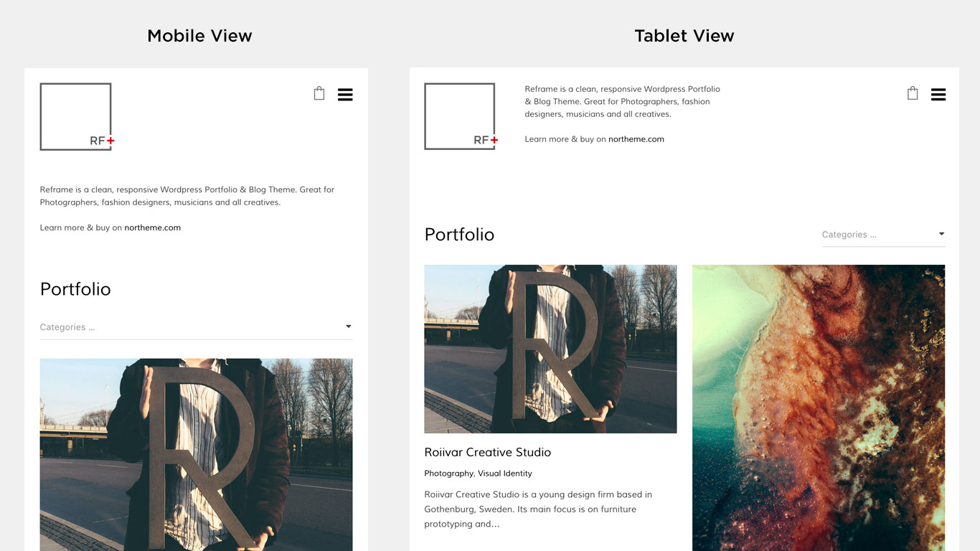Open the letter R photo thumbnail in tablet view
The width and height of the screenshot is (980, 551).
pyautogui.click(x=550, y=349)
